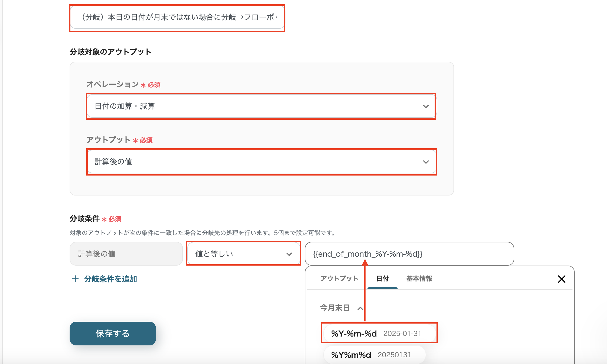Image resolution: width=607 pixels, height=364 pixels.
Task: Open the オペレーション dropdown chevron
Action: point(426,107)
